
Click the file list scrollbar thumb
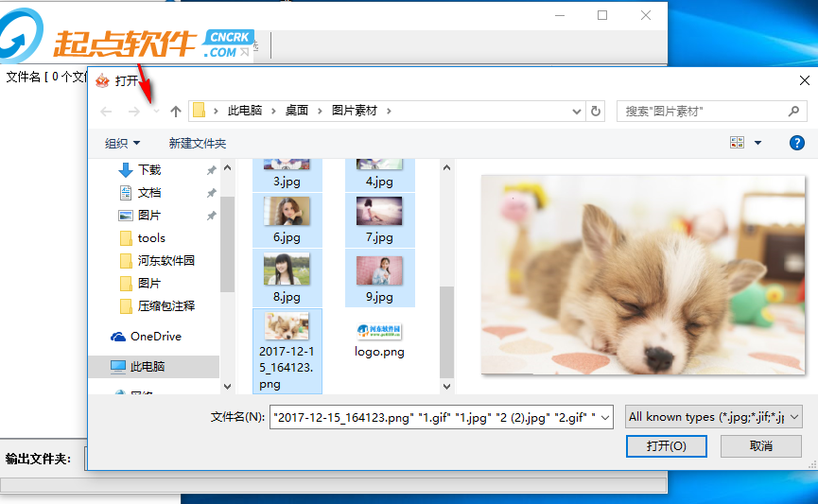[x=446, y=332]
